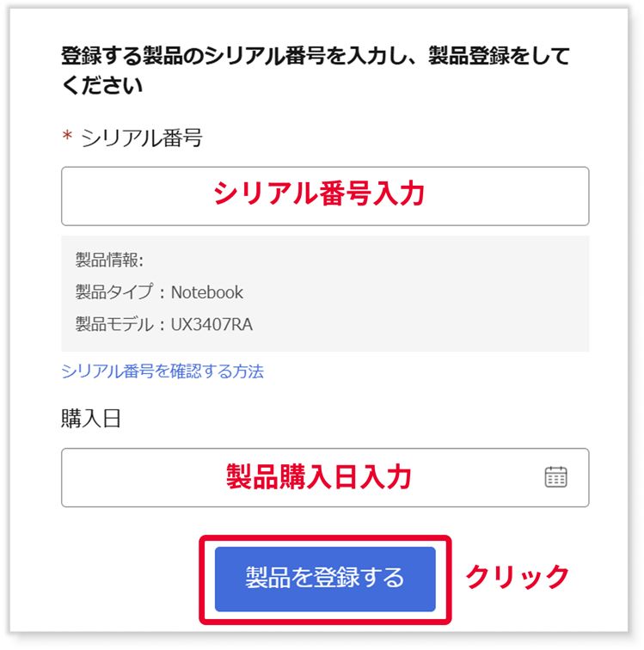Viewport: 644px width, 650px height.
Task: Click the 製品タイプ label text
Action: (x=114, y=292)
